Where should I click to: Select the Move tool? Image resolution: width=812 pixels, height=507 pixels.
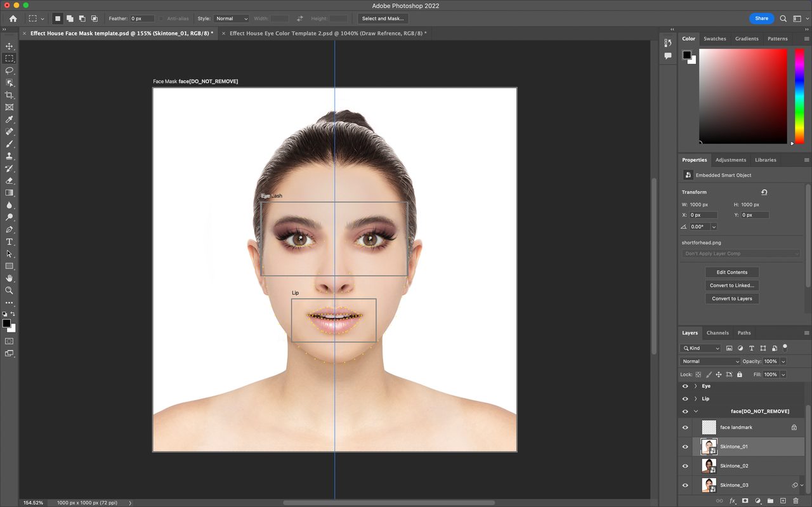click(10, 46)
